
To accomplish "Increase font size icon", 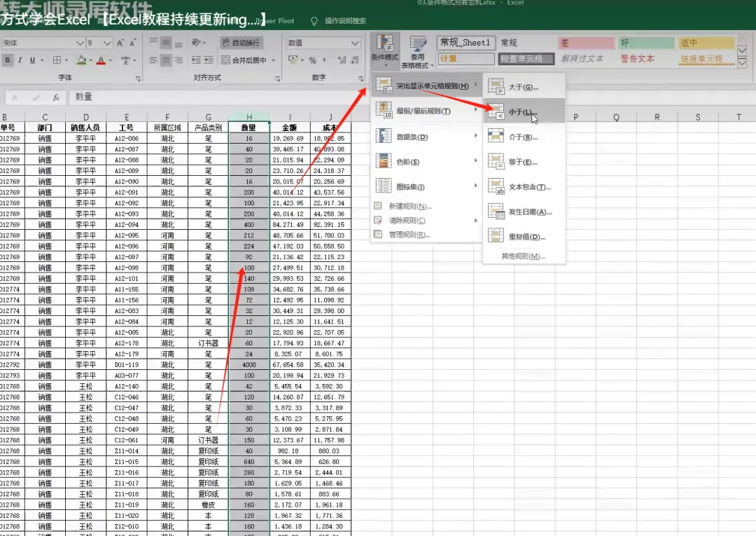I will pyautogui.click(x=120, y=43).
